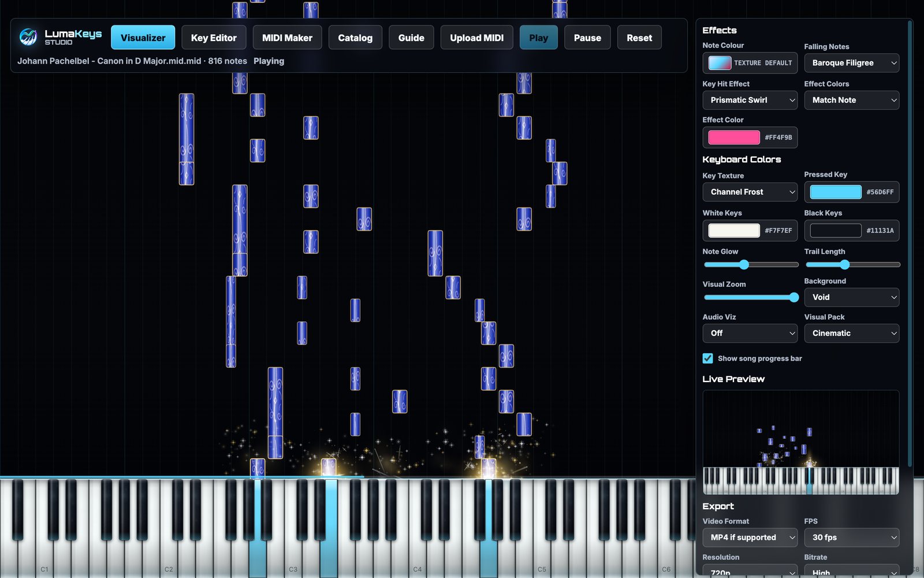The image size is (924, 578).
Task: Toggle Show song progress bar checkbox
Action: 707,358
